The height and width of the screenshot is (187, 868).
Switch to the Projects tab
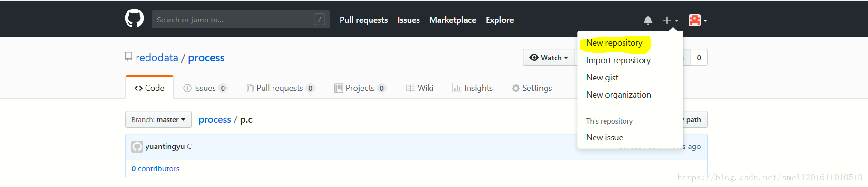[x=360, y=88]
